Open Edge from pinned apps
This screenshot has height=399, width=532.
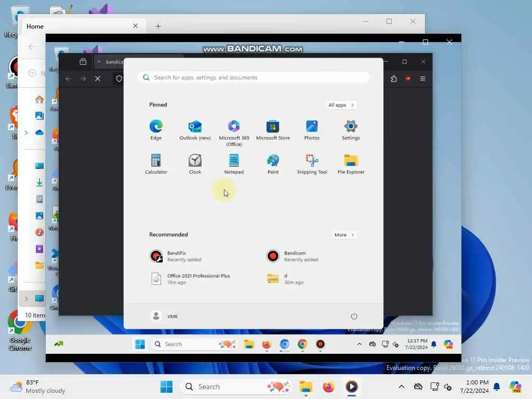(156, 130)
